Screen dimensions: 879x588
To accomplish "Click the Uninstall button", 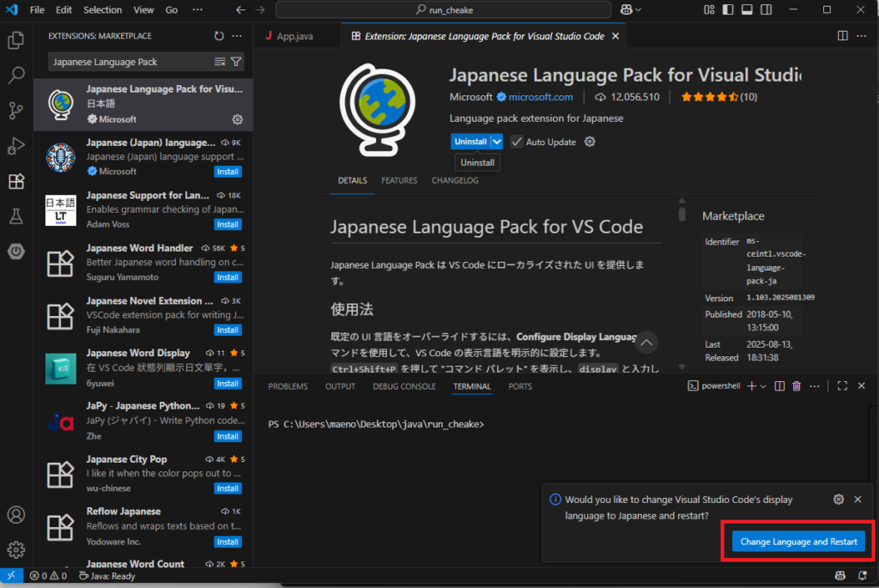I will (x=470, y=142).
